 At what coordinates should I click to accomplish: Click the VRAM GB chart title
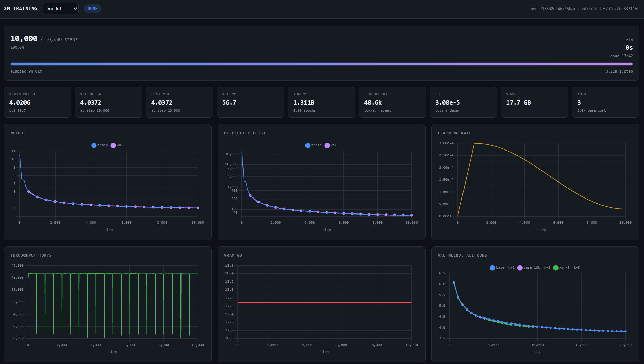click(233, 255)
